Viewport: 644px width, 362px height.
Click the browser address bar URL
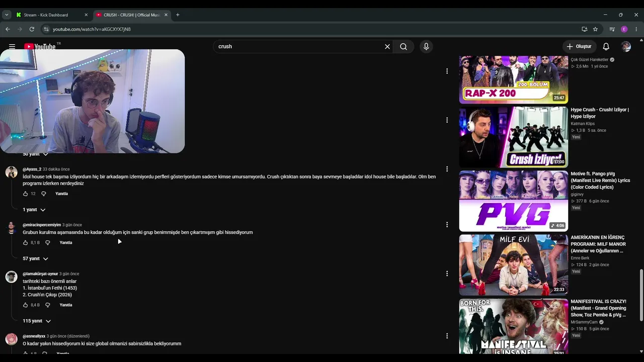pos(92,29)
